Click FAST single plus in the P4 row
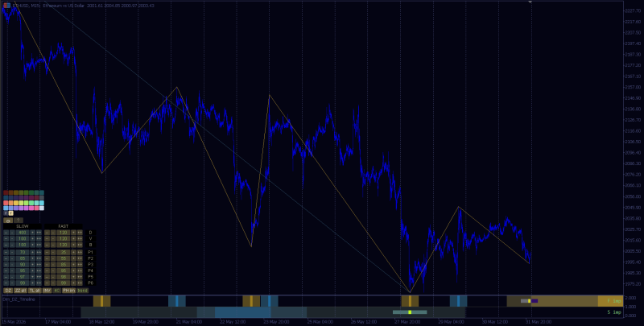644x326 pixels. coord(73,270)
